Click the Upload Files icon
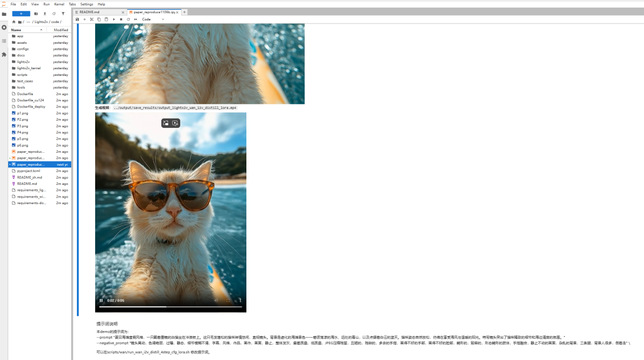This screenshot has width=644, height=360. pyautogui.click(x=45, y=14)
